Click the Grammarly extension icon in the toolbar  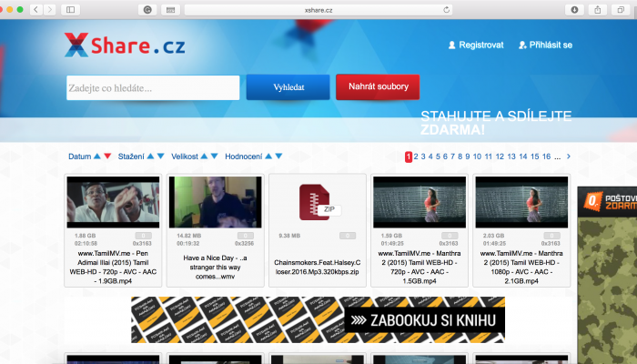tap(147, 10)
